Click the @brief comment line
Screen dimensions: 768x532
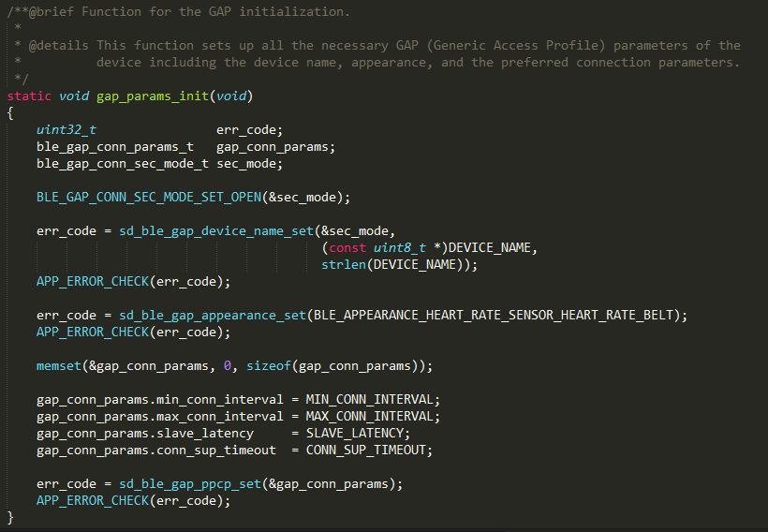179,12
